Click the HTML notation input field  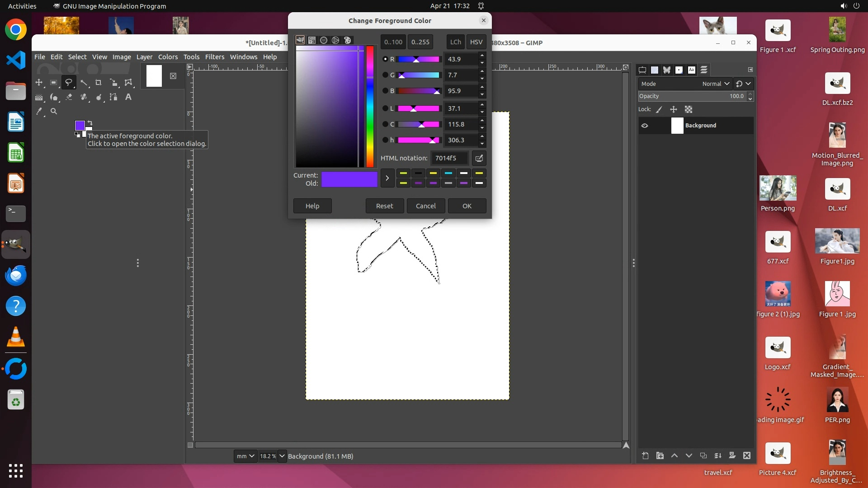tap(449, 158)
